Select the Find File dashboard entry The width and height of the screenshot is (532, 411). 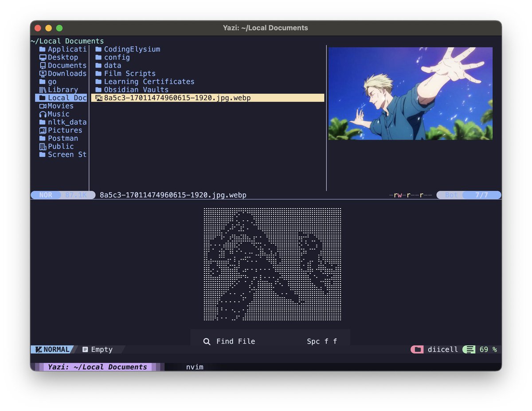[x=270, y=341]
